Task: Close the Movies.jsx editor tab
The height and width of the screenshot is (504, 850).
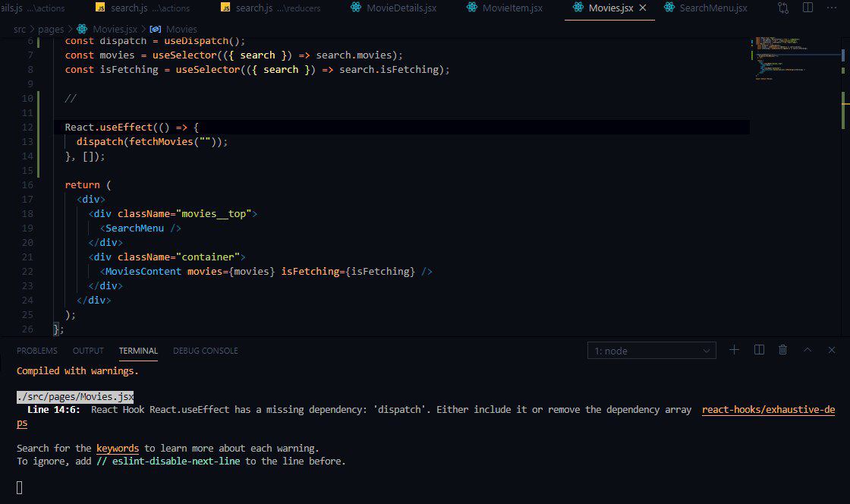Action: pos(643,8)
